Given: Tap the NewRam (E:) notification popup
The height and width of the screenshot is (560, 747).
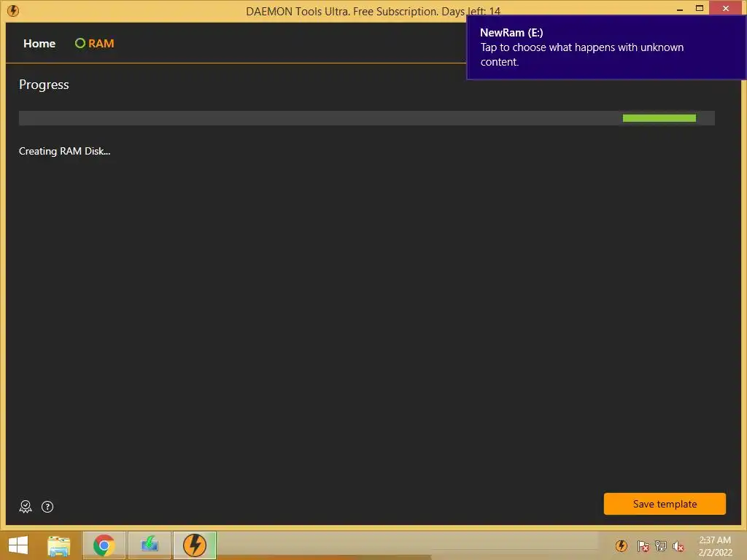Looking at the screenshot, I should (606, 47).
